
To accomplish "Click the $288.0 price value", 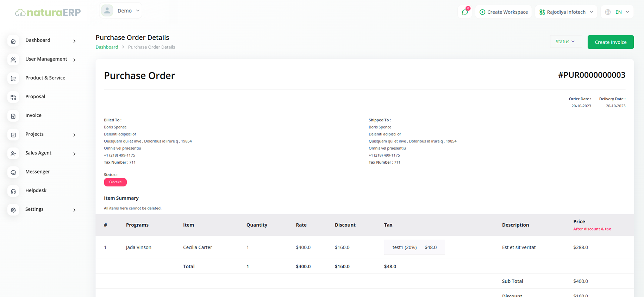I will click(x=581, y=247).
